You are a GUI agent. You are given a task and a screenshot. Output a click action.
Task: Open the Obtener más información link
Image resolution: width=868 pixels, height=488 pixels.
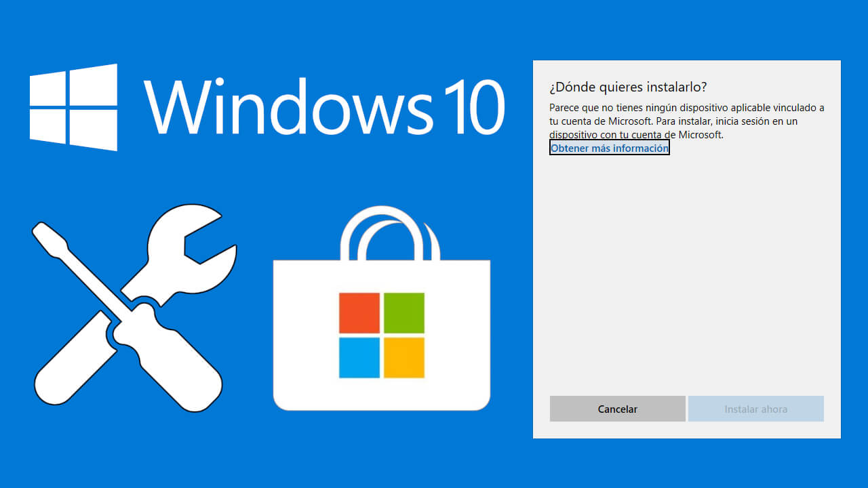coord(610,148)
